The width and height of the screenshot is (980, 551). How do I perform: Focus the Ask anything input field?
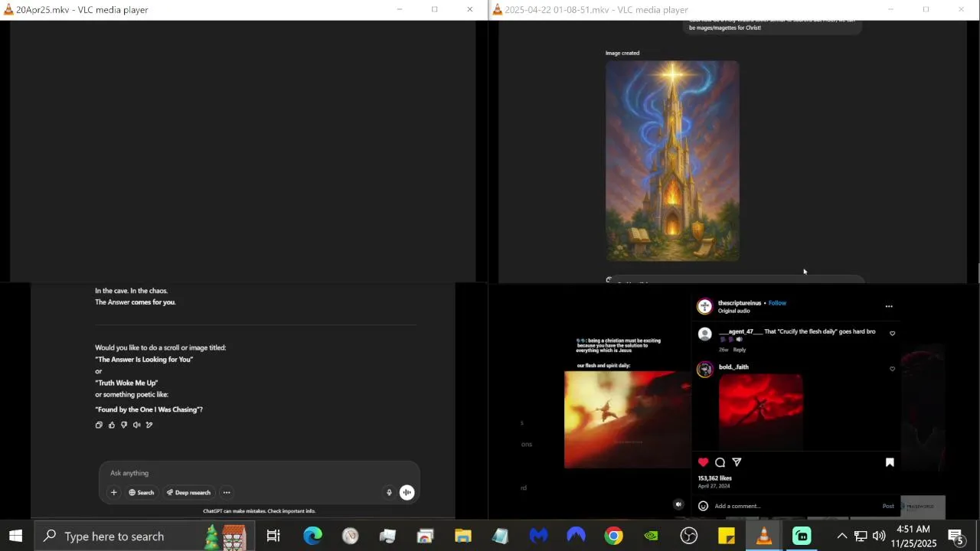[259, 473]
